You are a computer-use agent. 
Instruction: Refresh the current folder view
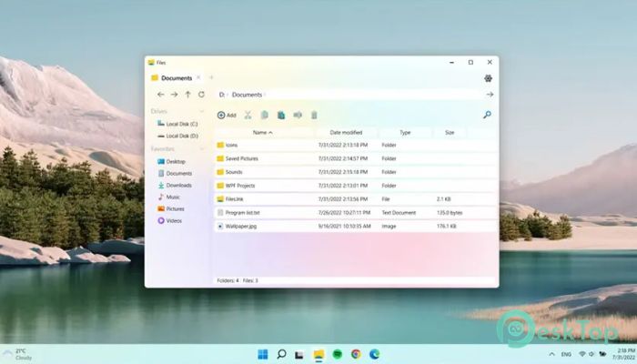click(x=201, y=95)
